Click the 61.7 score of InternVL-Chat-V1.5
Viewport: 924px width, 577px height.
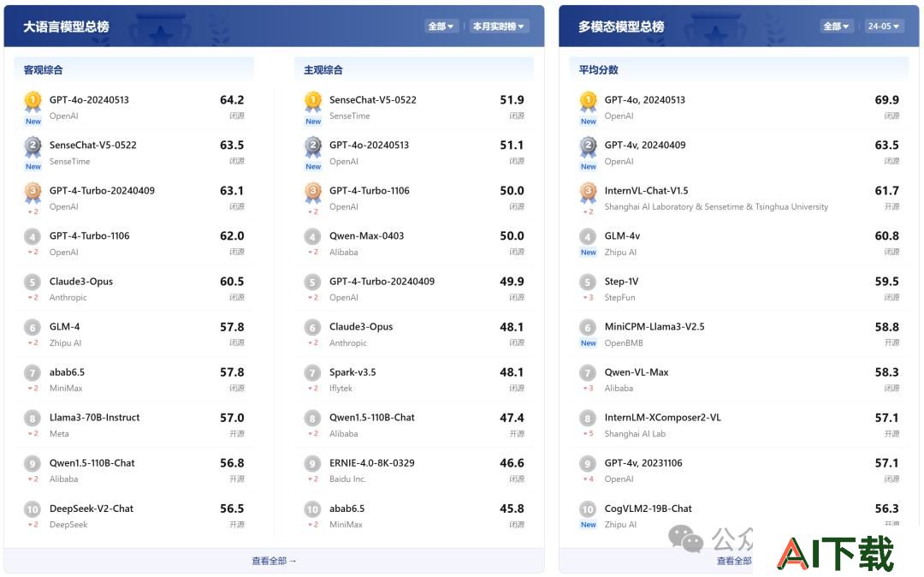887,191
